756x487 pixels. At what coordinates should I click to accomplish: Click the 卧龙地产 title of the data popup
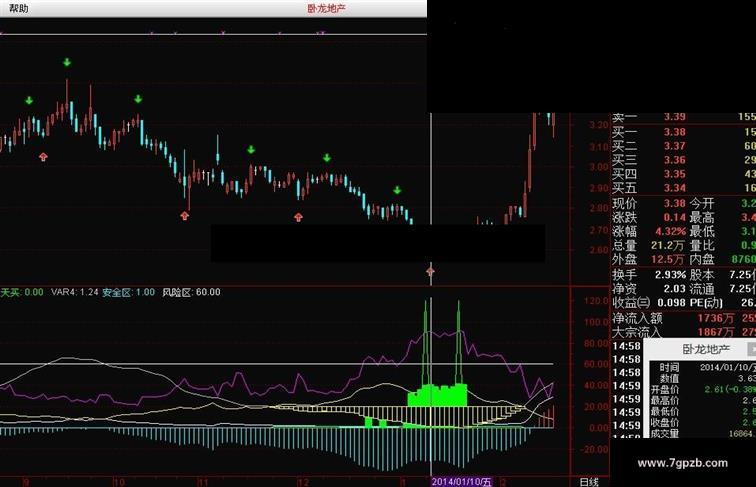(706, 349)
